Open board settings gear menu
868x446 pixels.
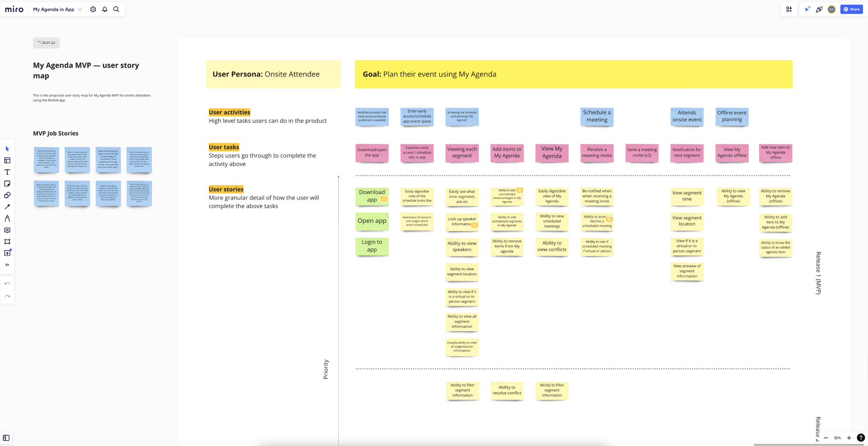93,9
